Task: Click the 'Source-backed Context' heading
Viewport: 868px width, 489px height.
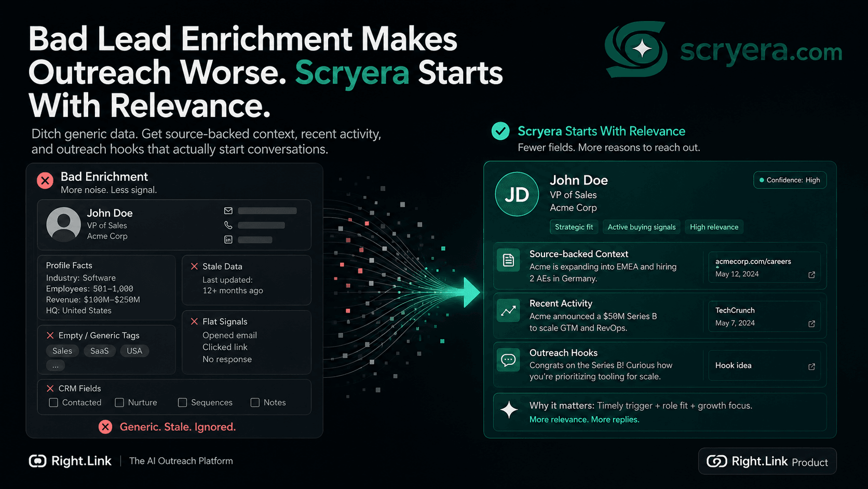Action: click(x=579, y=254)
